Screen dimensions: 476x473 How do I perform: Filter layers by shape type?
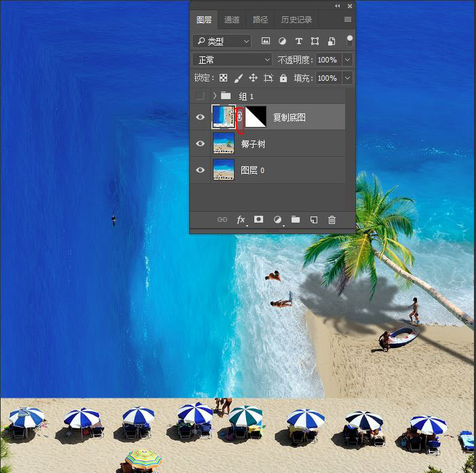[x=315, y=41]
